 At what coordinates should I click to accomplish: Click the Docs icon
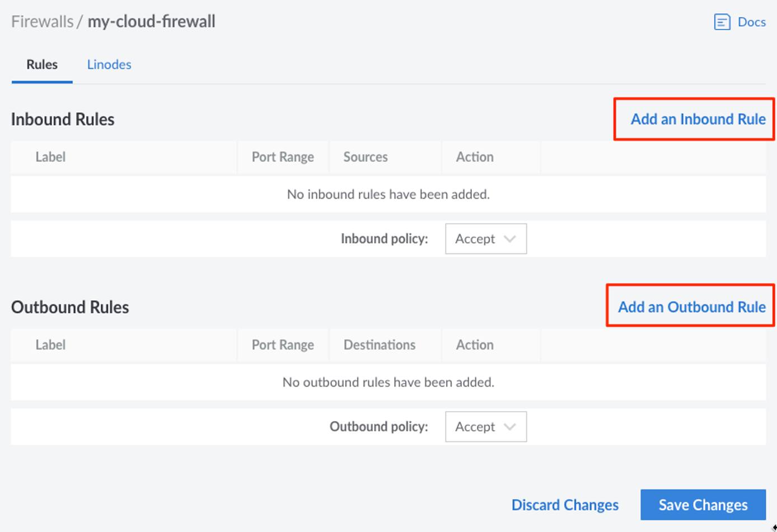722,22
